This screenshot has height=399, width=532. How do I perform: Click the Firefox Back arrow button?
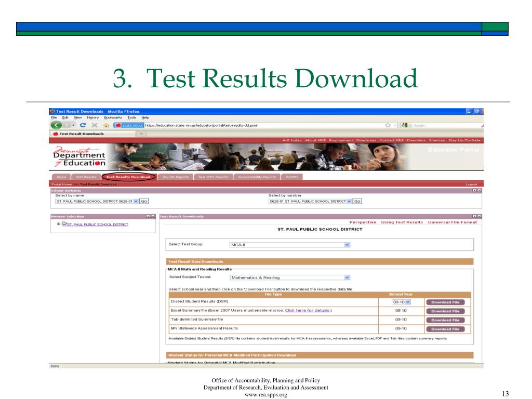(56, 125)
